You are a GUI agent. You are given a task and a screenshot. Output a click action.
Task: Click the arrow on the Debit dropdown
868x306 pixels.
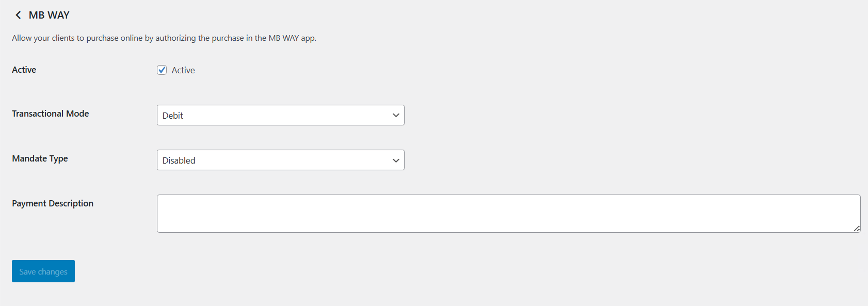(396, 115)
